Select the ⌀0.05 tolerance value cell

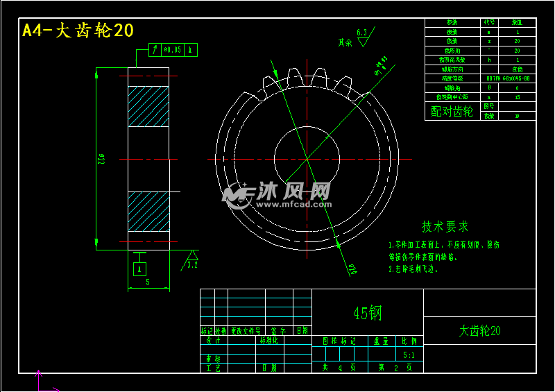coord(173,50)
